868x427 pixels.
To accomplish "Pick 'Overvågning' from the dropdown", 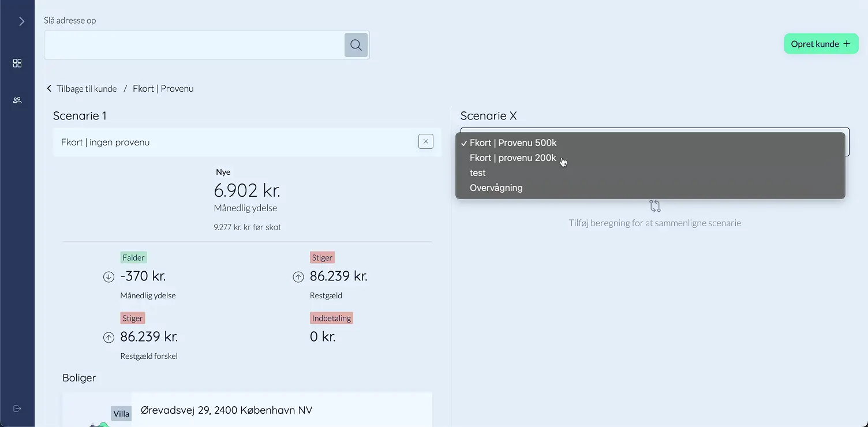I will [x=496, y=188].
